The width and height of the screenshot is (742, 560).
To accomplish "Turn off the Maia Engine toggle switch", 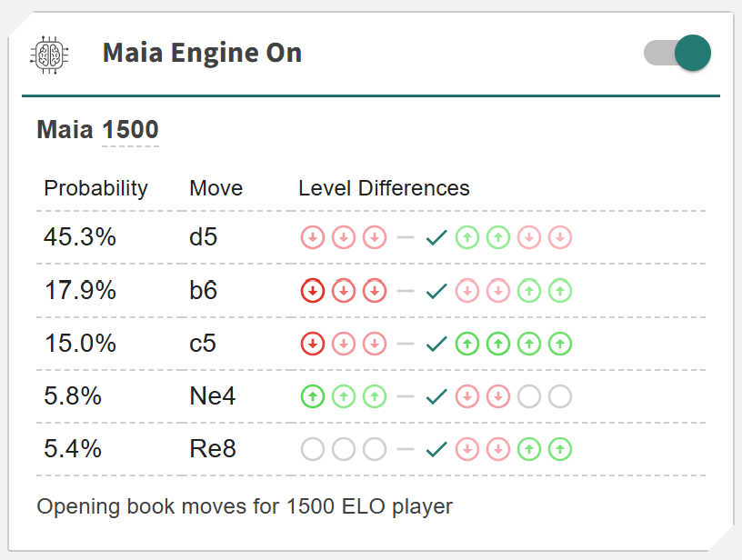I will (x=677, y=53).
